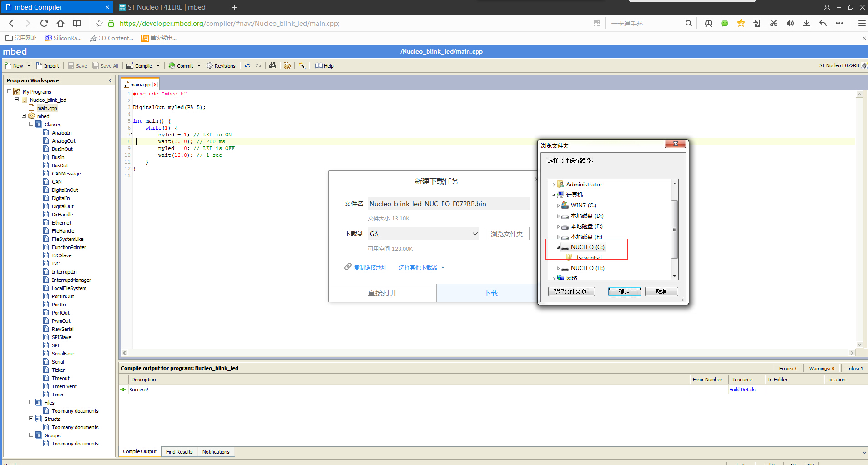The width and height of the screenshot is (868, 465).
Task: Click the bookmark star in address bar
Action: (99, 23)
